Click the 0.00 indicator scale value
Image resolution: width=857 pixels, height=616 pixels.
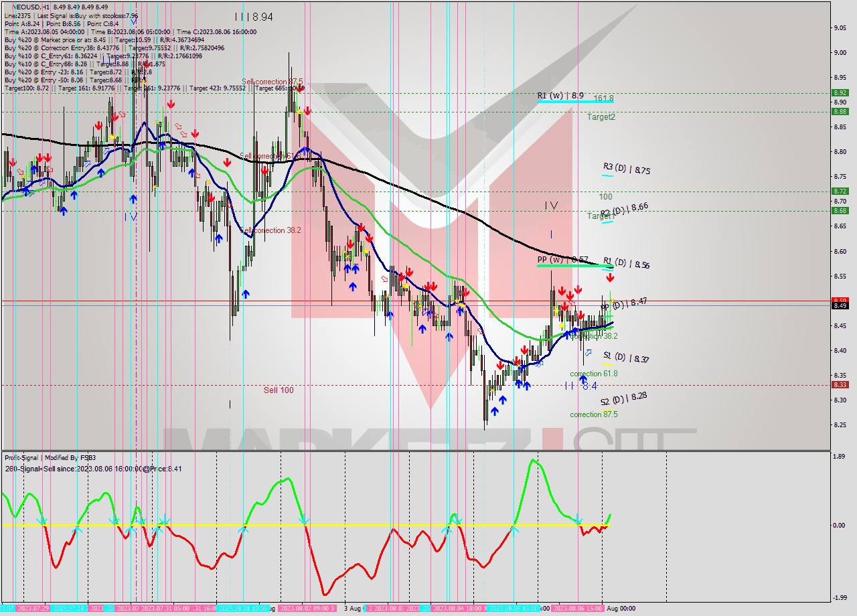(840, 525)
